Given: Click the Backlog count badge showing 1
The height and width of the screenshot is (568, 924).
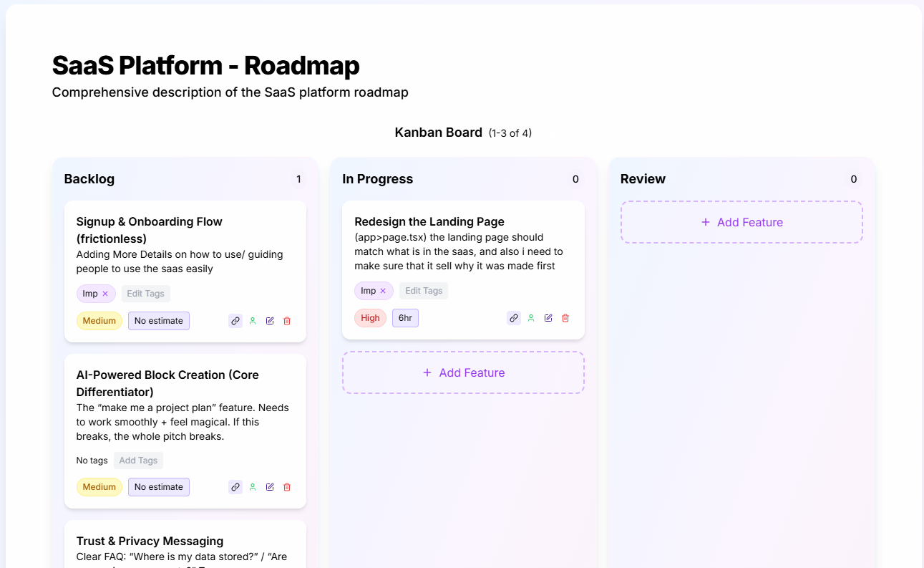Looking at the screenshot, I should [x=298, y=179].
